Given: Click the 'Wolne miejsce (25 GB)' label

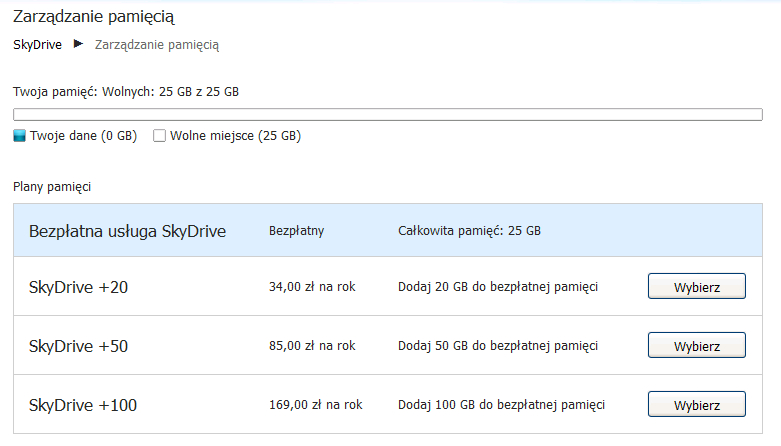Looking at the screenshot, I should (x=236, y=136).
